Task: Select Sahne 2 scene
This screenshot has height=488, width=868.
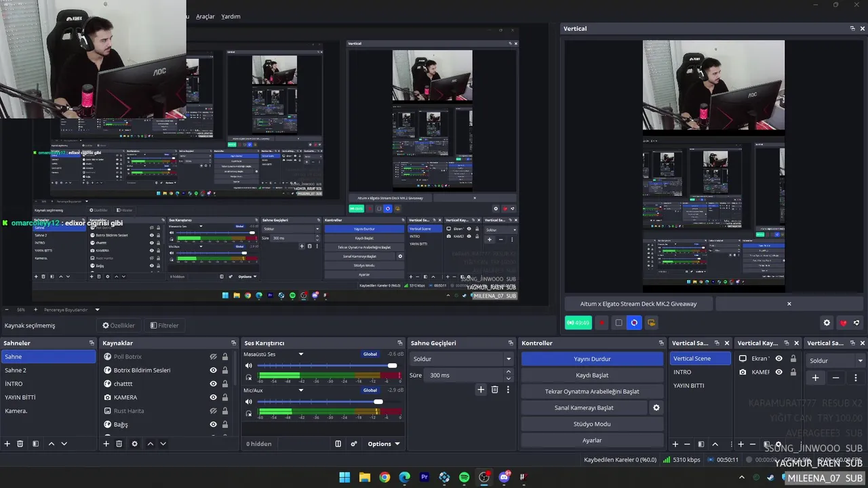Action: pos(48,370)
